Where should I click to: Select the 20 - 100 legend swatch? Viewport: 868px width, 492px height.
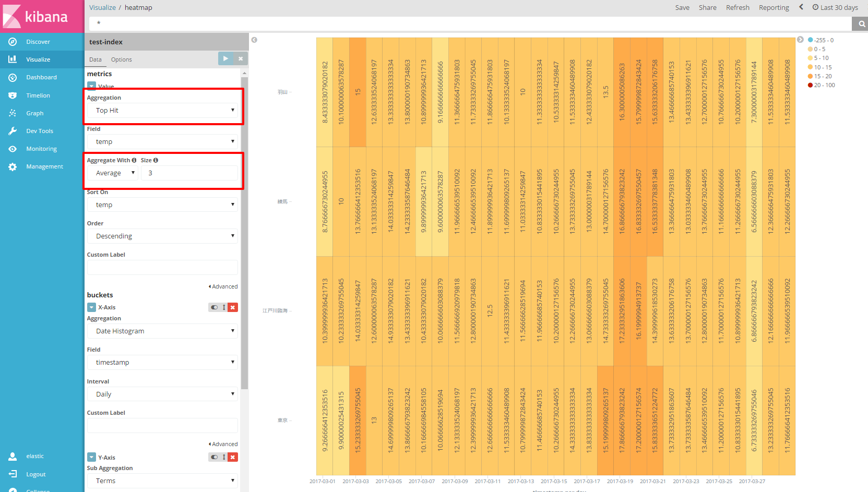point(810,85)
